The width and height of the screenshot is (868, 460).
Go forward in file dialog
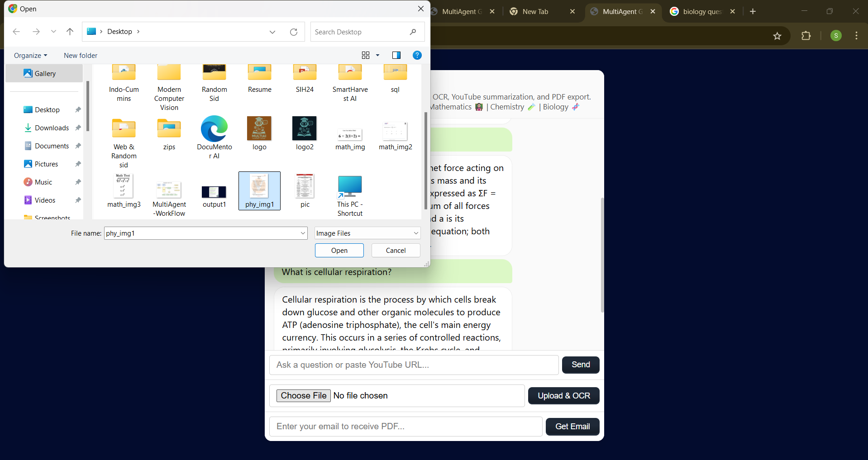(36, 32)
